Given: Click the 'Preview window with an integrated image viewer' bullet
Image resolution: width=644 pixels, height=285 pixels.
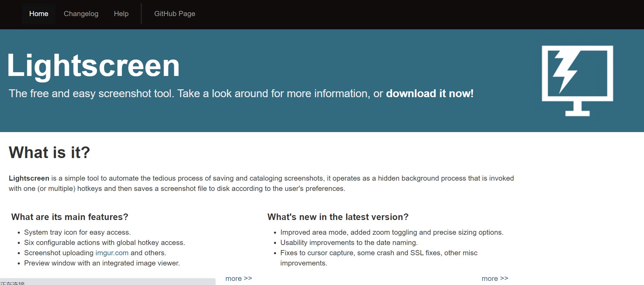Looking at the screenshot, I should [x=102, y=263].
